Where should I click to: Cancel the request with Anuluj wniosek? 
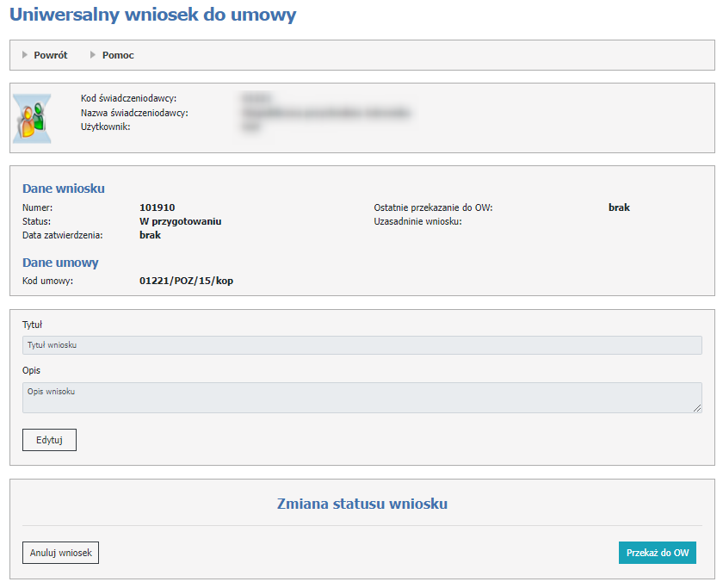point(60,553)
